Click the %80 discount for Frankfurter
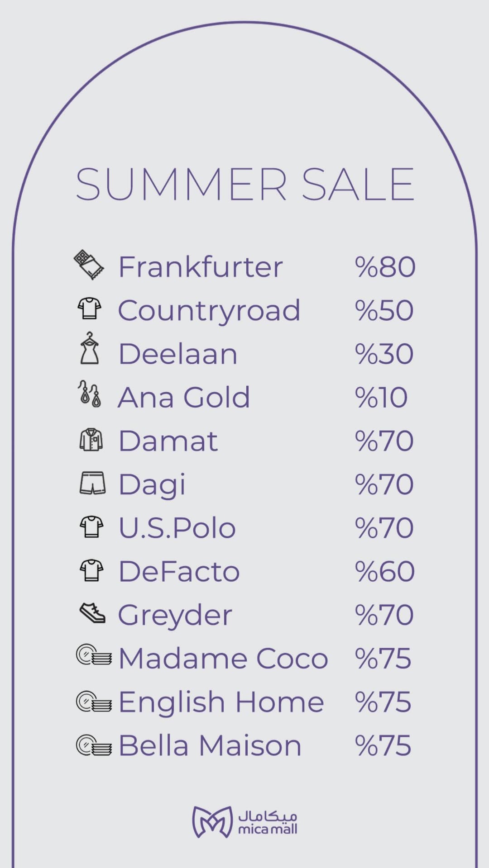 pos(385,267)
